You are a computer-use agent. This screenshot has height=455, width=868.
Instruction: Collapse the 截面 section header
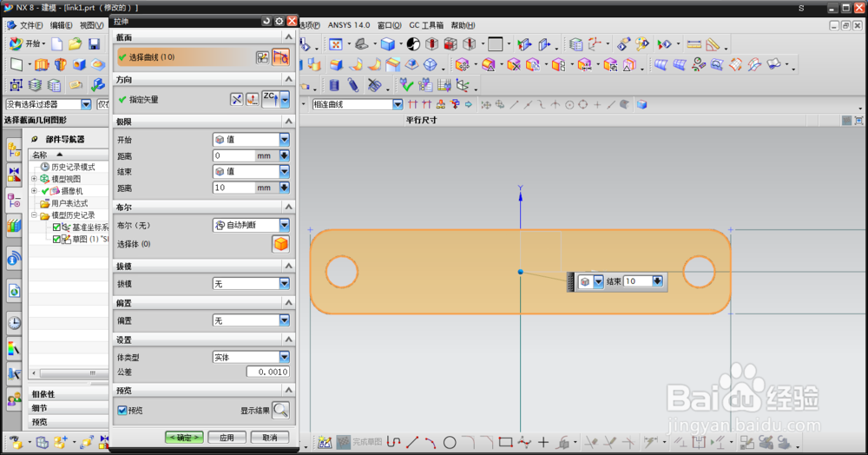(x=288, y=36)
